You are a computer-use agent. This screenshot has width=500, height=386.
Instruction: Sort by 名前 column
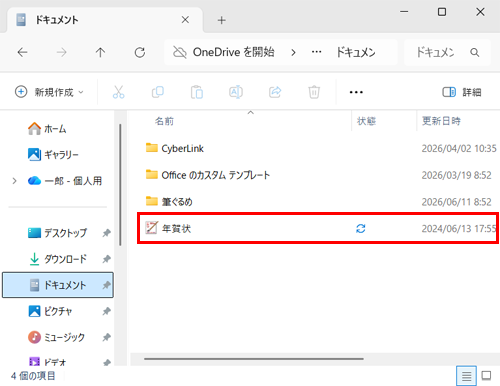pyautogui.click(x=164, y=121)
